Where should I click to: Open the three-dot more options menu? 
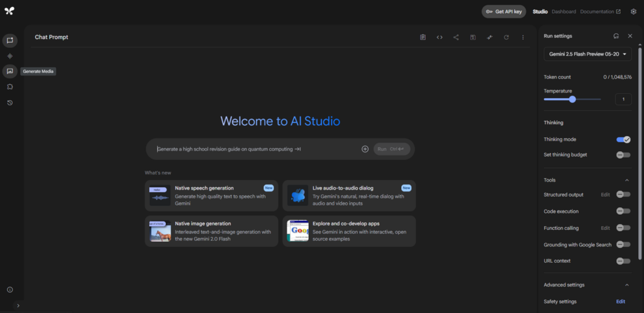click(523, 37)
